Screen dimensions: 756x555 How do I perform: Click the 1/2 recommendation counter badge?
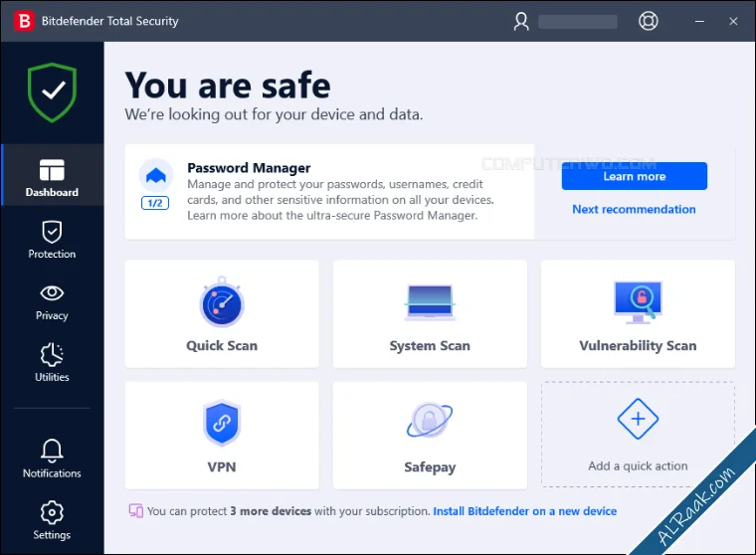(x=155, y=203)
